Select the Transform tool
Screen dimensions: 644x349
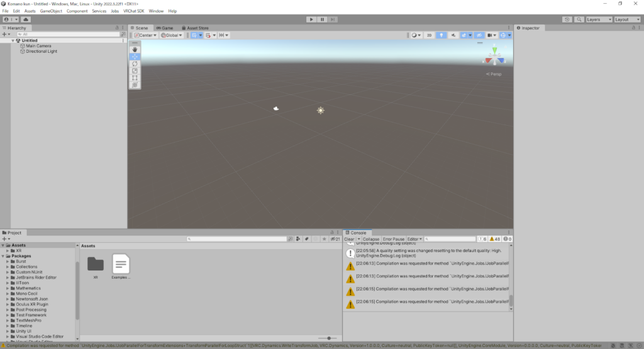135,85
